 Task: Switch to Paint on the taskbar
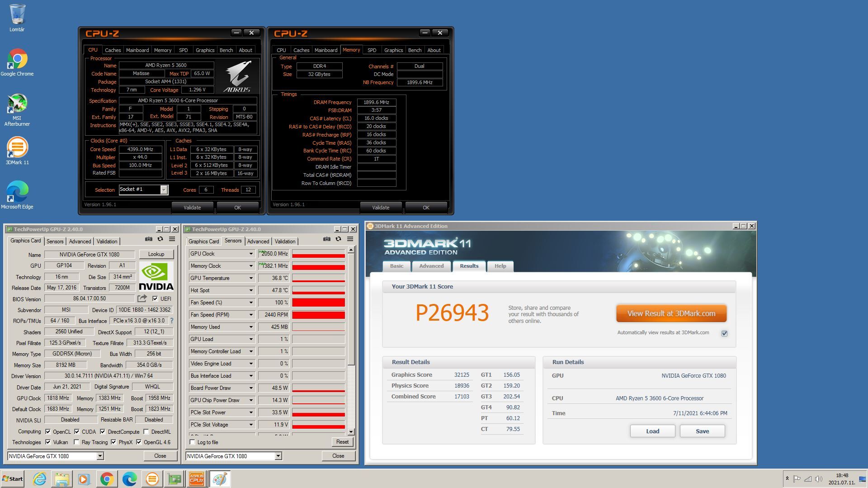click(220, 479)
